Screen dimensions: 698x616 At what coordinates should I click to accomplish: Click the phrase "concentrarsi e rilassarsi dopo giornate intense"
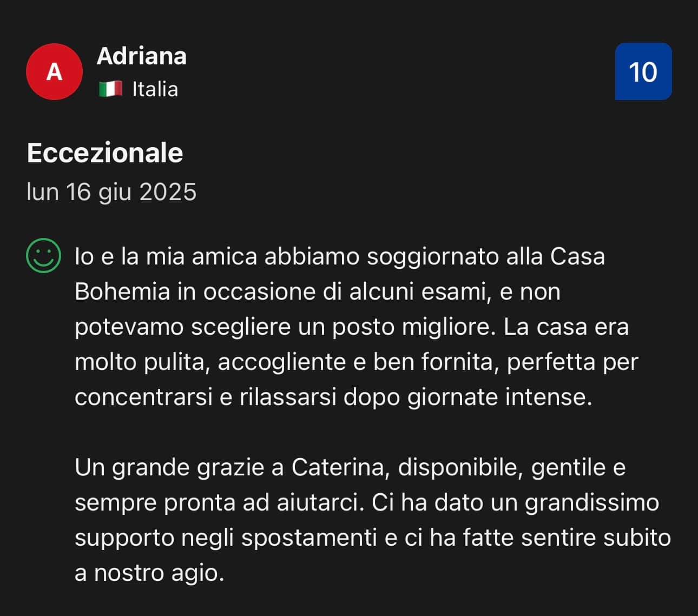[333, 397]
